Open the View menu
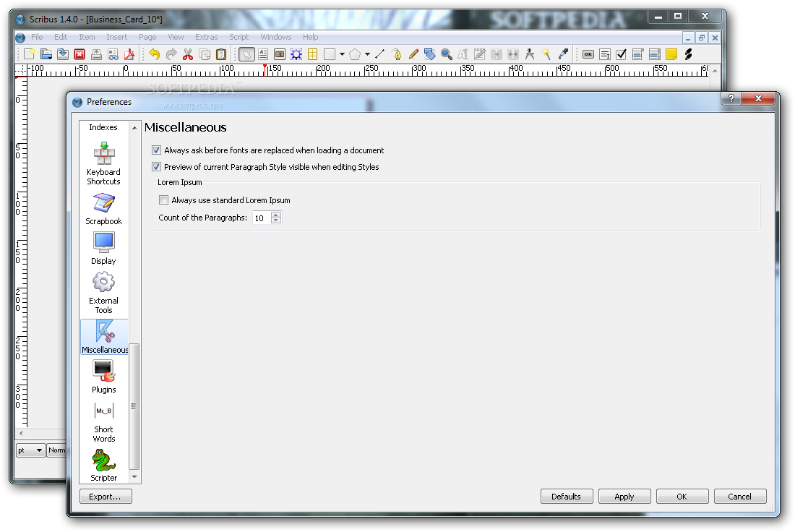The width and height of the screenshot is (795, 532). point(176,37)
